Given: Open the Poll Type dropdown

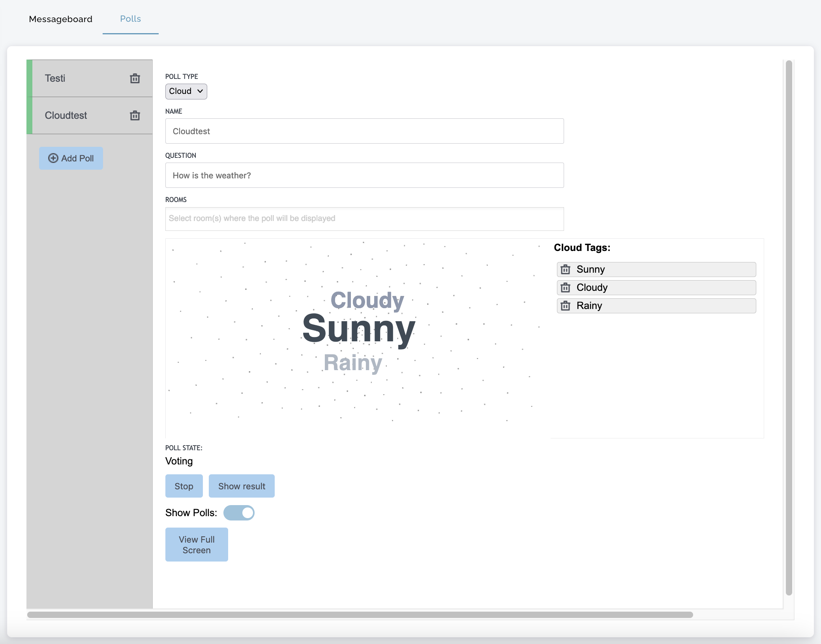Looking at the screenshot, I should pyautogui.click(x=186, y=91).
